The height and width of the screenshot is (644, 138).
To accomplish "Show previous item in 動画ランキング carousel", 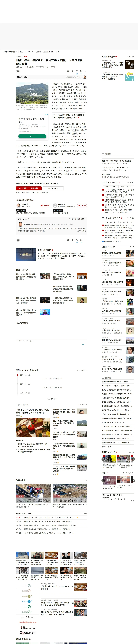I will tap(103, 459).
